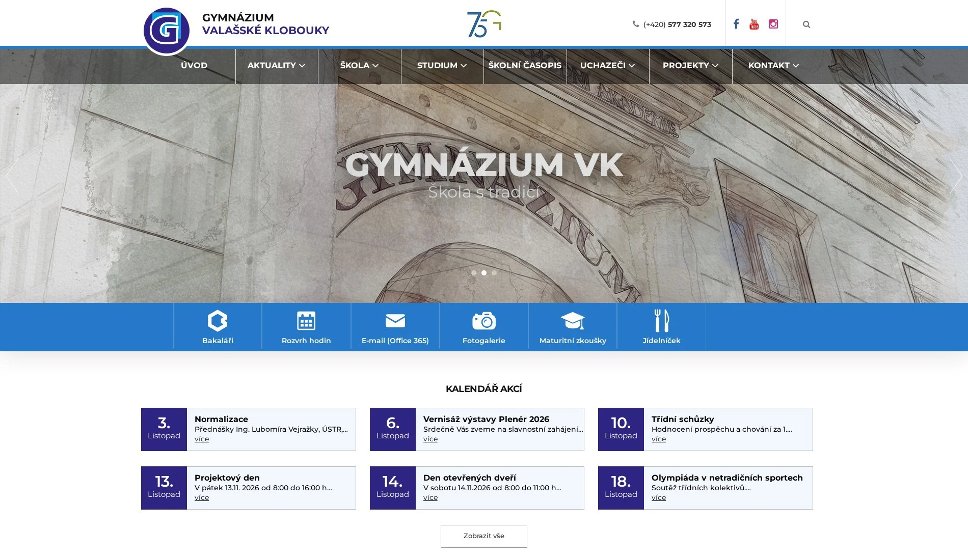The image size is (968, 560).
Task: Open Jídelníček cutlery icon
Action: [x=662, y=321]
